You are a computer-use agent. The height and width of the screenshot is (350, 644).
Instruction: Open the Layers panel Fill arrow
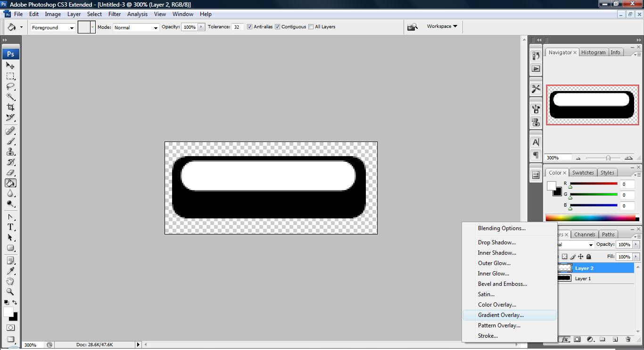click(x=636, y=257)
